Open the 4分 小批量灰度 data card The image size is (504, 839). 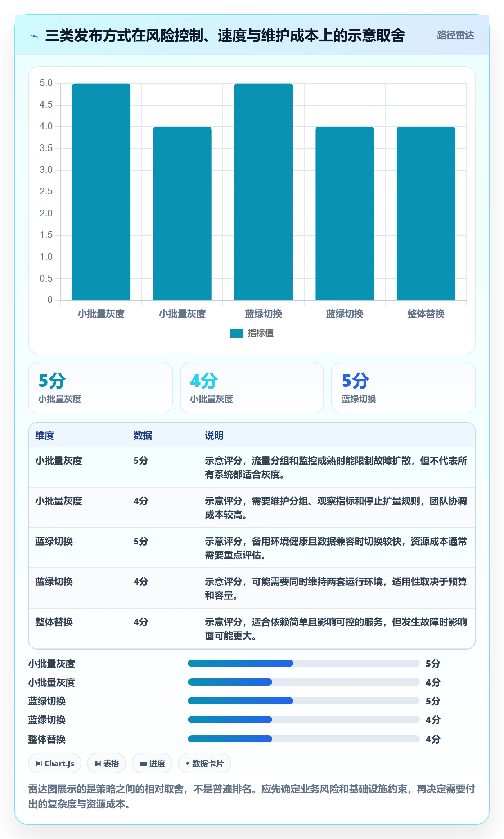[252, 387]
